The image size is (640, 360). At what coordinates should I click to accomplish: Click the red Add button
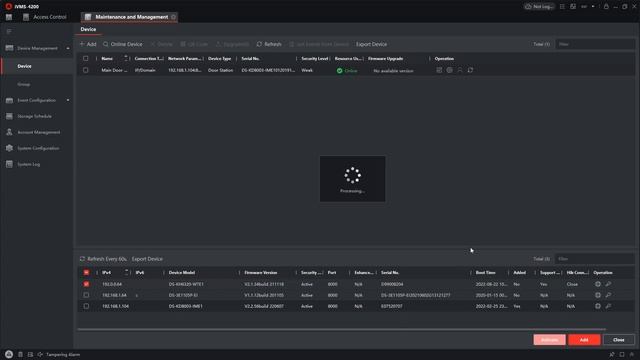[x=584, y=340]
